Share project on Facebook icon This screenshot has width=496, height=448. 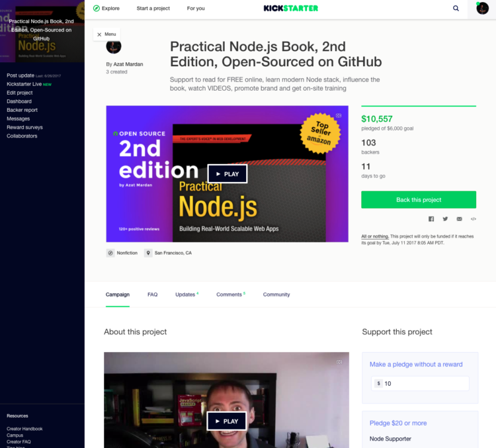tap(431, 219)
